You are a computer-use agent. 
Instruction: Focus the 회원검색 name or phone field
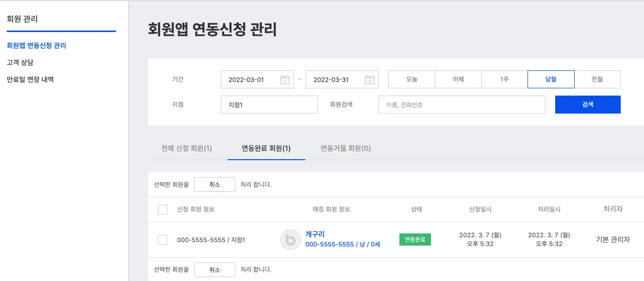click(462, 104)
